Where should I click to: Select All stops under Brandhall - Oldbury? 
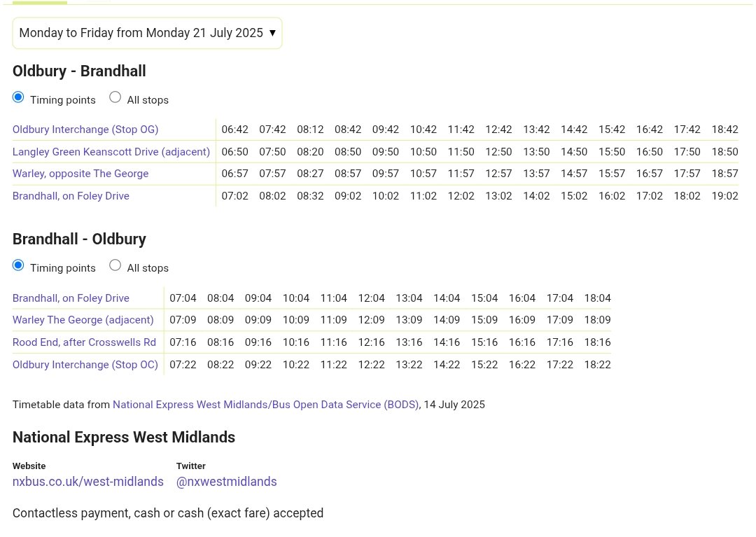coord(115,265)
